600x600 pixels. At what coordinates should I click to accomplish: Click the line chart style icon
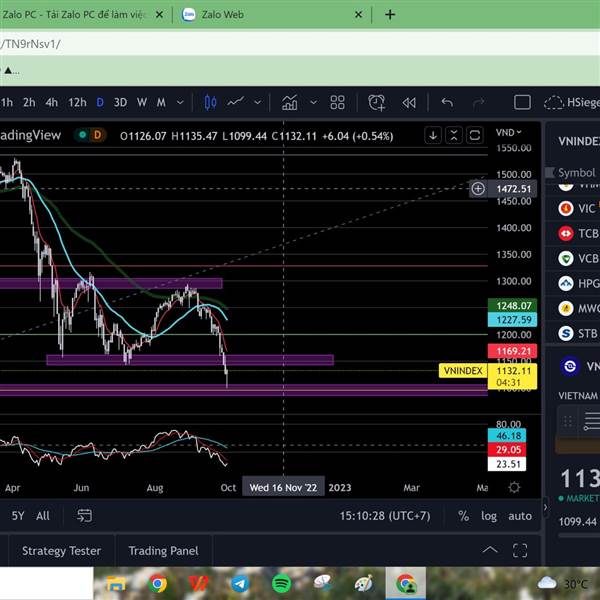pyautogui.click(x=236, y=102)
